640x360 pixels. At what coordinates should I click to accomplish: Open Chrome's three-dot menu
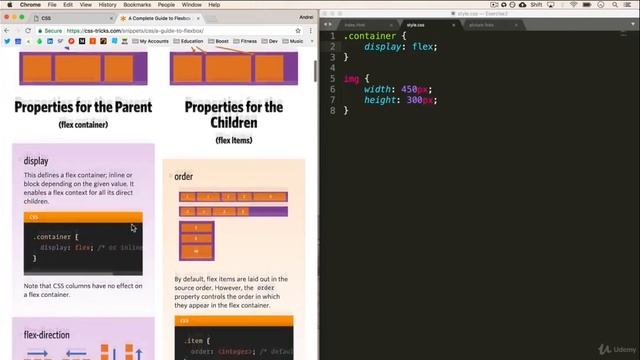pos(311,31)
